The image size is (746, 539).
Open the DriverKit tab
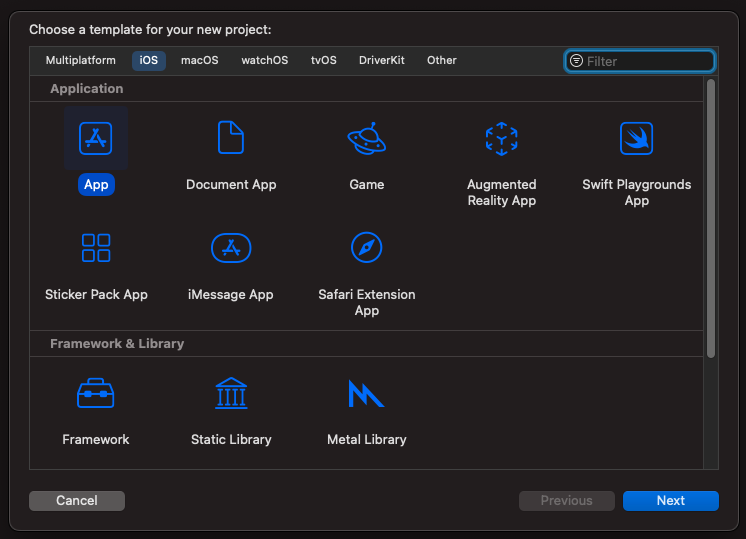tap(382, 60)
